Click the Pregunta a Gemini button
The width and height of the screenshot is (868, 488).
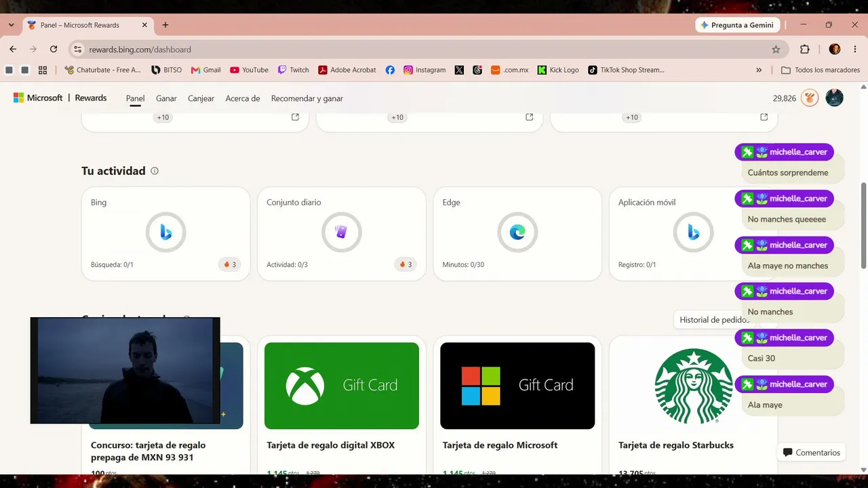coord(737,25)
